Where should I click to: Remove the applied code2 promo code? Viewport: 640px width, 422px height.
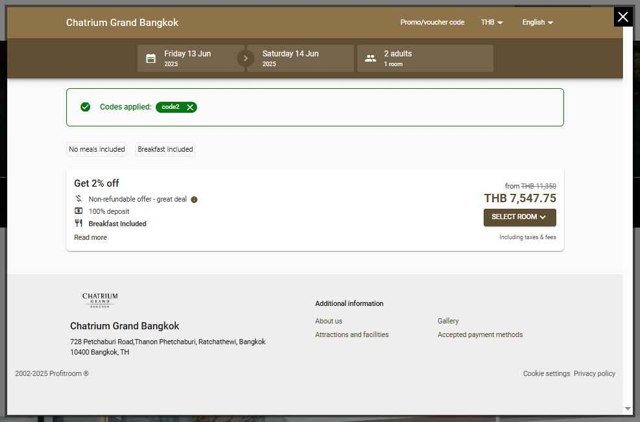coord(190,107)
